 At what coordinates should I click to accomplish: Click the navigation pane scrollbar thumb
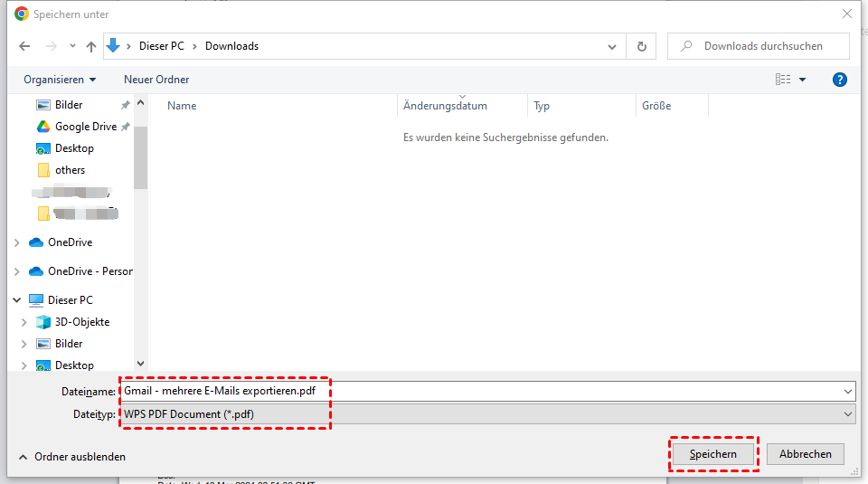[141, 157]
